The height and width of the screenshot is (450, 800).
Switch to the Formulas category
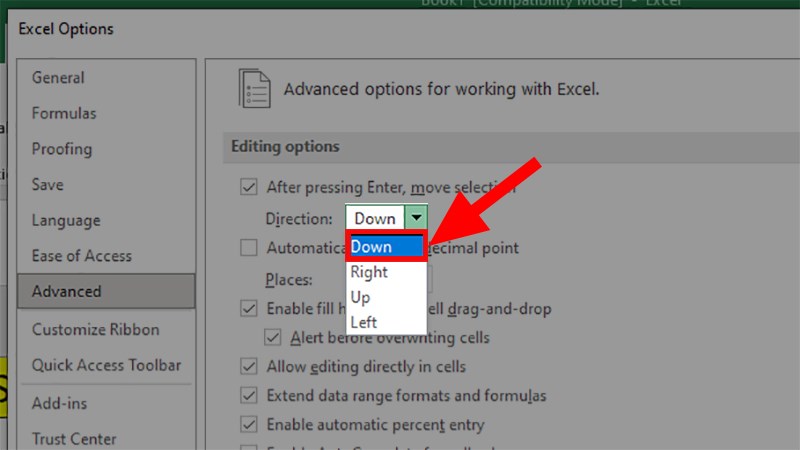click(64, 114)
